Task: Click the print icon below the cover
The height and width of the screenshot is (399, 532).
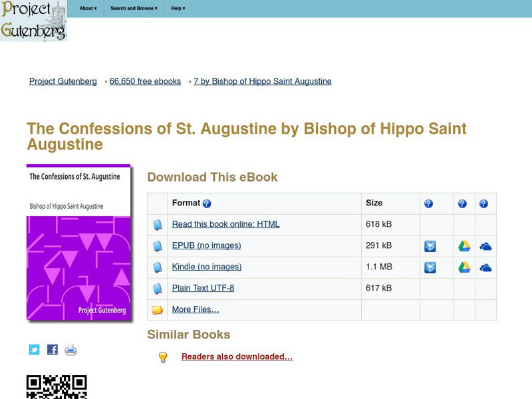Action: click(69, 348)
